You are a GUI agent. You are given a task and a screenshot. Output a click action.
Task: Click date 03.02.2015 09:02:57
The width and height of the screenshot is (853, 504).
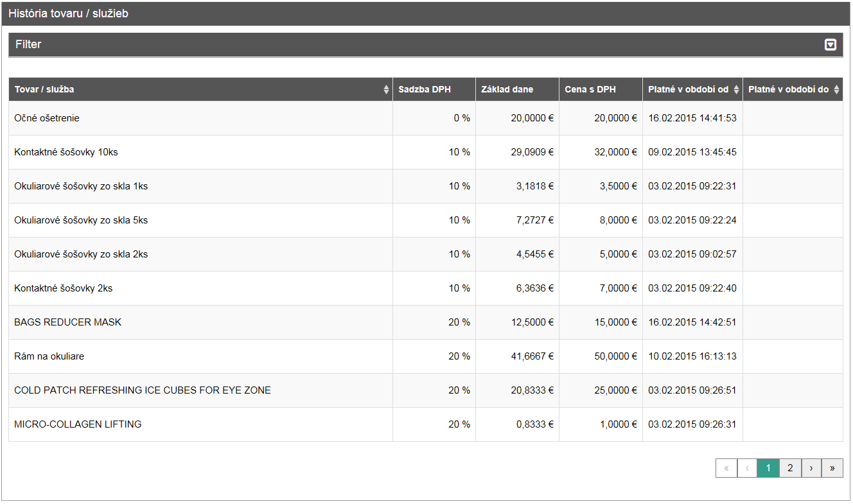[692, 254]
